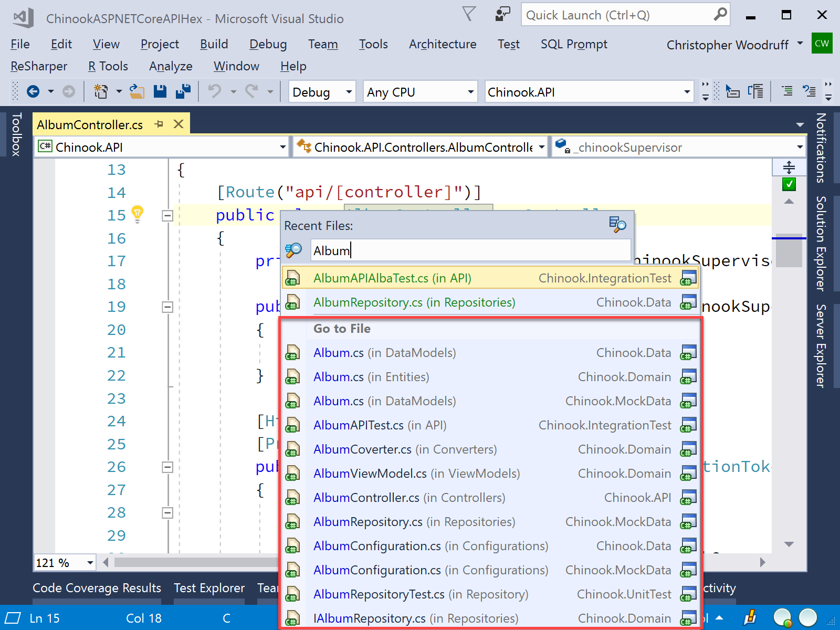840x630 pixels.
Task: Click the feedback icon beside Quick Launch
Action: point(502,14)
